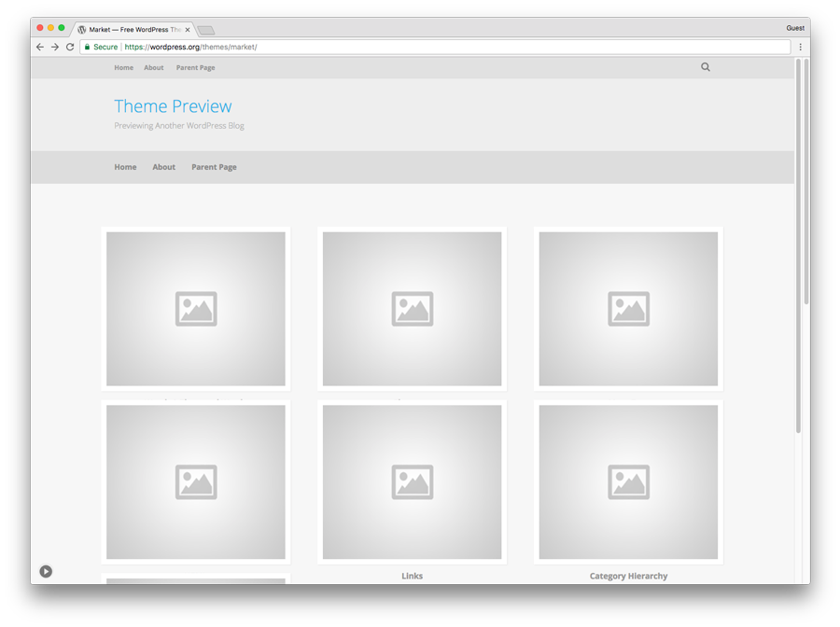The image size is (840, 627).
Task: Open Parent Page in main navigation bar
Action: click(215, 167)
